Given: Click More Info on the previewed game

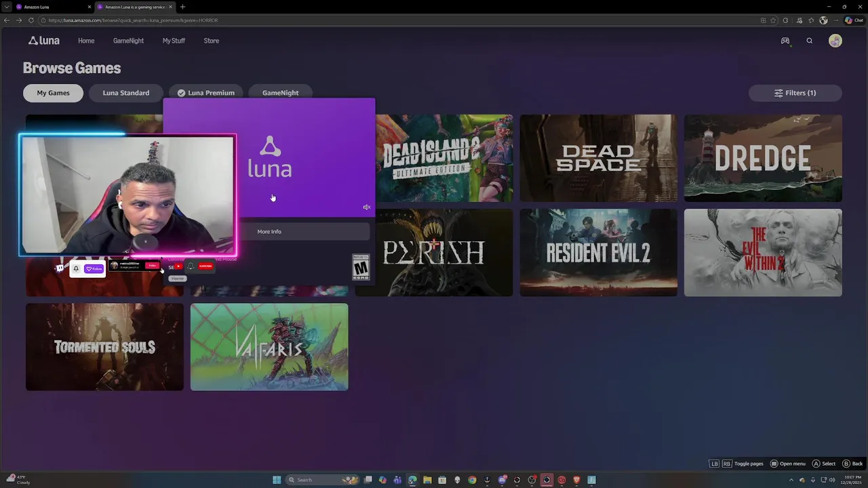Looking at the screenshot, I should pyautogui.click(x=269, y=232).
